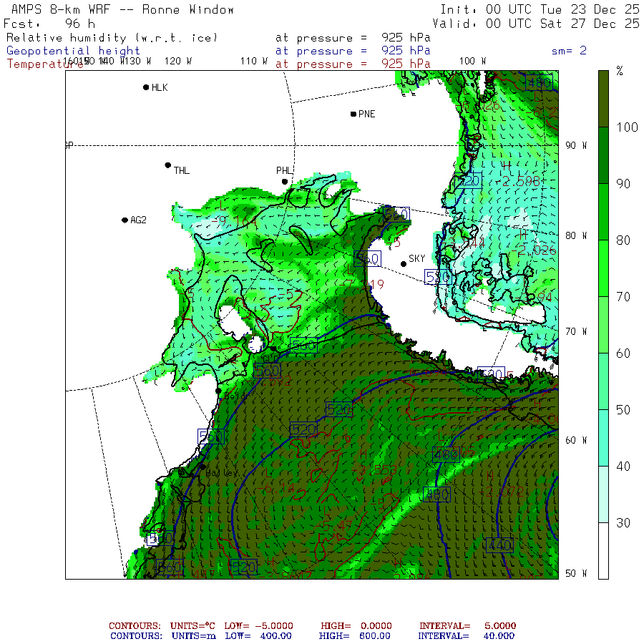Click the 60–70% light green legend band
This screenshot has height=644, width=644.
(x=603, y=324)
